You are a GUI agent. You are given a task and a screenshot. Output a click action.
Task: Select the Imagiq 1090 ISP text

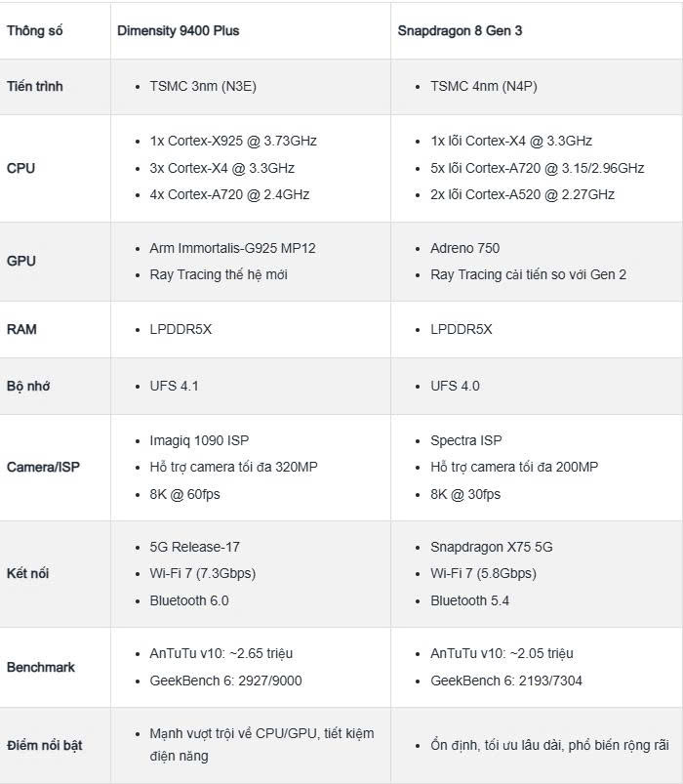[201, 440]
